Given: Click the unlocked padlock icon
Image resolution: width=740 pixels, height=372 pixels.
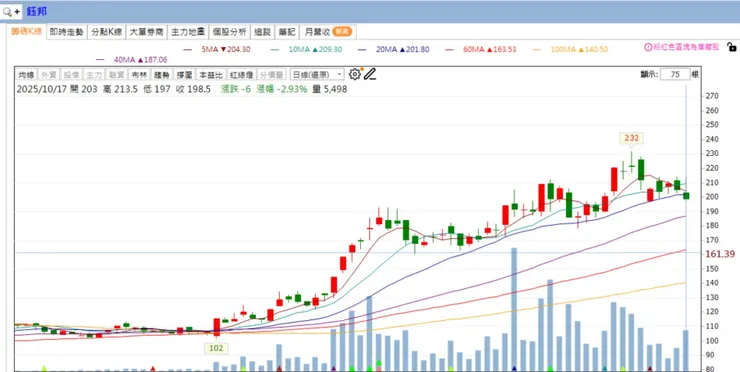Looking at the screenshot, I should pos(731,47).
